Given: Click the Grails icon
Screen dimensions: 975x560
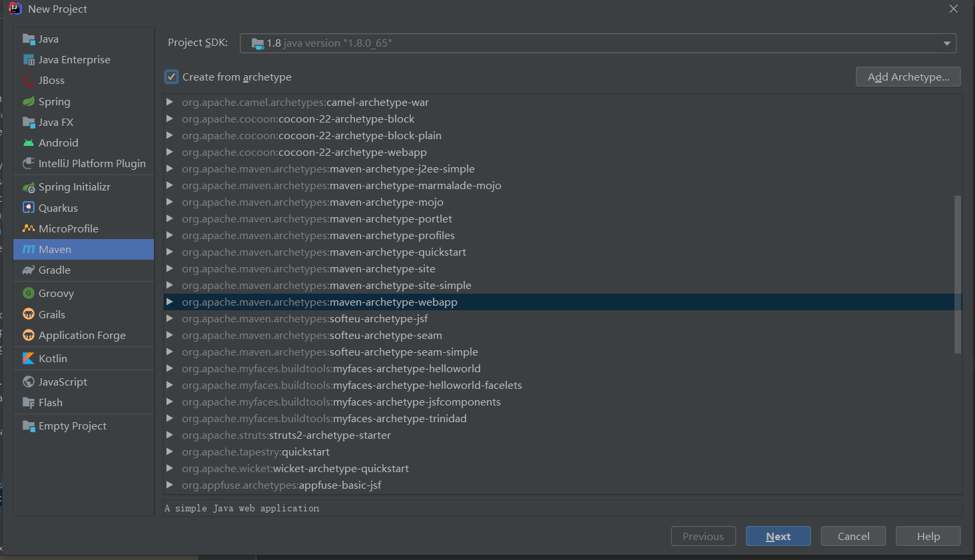Looking at the screenshot, I should tap(29, 314).
